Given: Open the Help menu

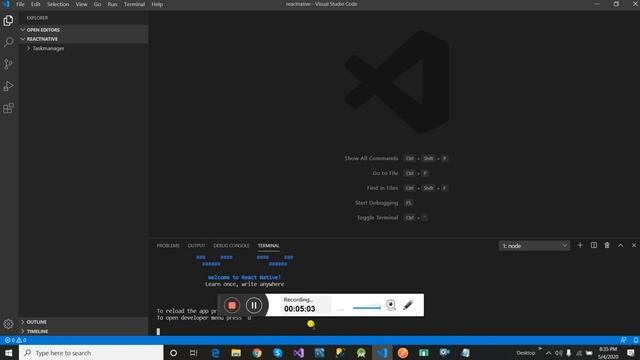Looking at the screenshot, I should pyautogui.click(x=157, y=4).
